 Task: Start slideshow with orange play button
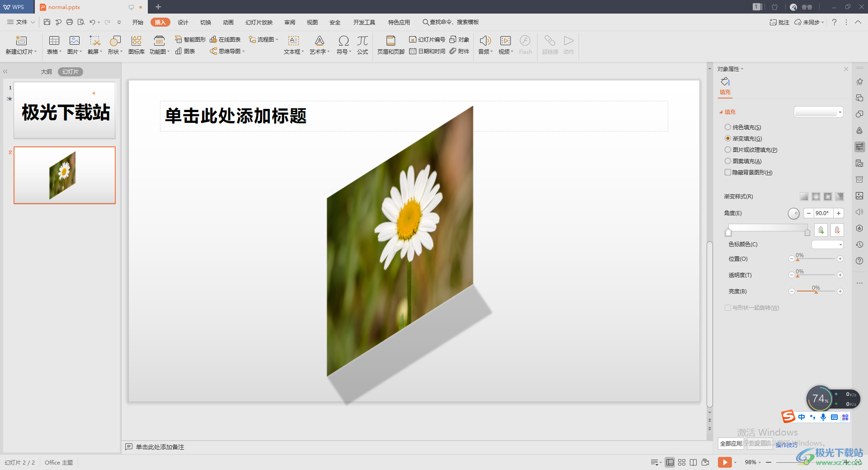point(725,462)
